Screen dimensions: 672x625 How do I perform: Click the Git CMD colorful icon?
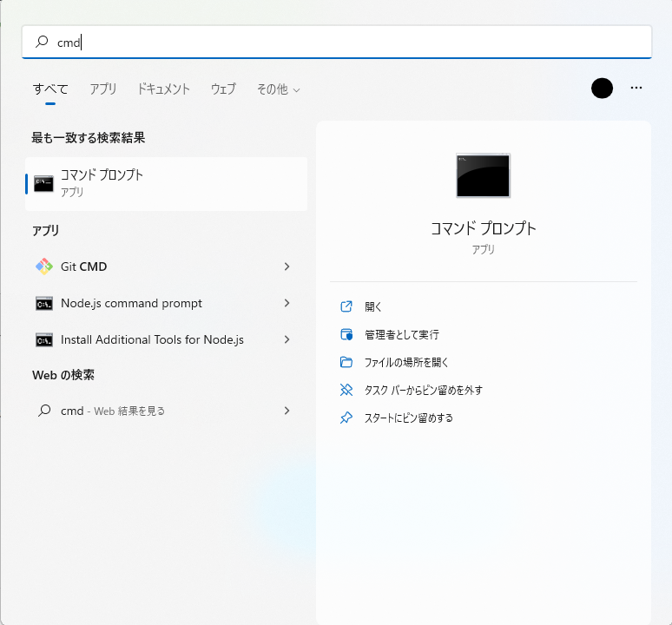coord(44,266)
